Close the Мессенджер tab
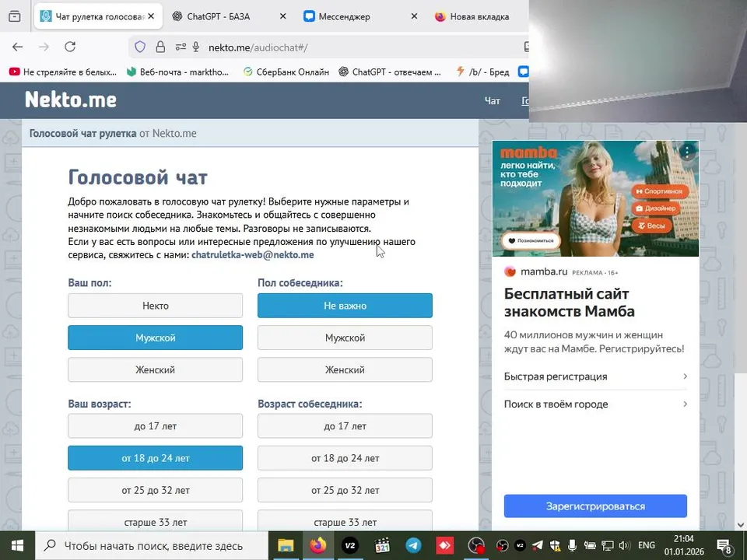Viewport: 747px width, 560px height. pyautogui.click(x=414, y=16)
